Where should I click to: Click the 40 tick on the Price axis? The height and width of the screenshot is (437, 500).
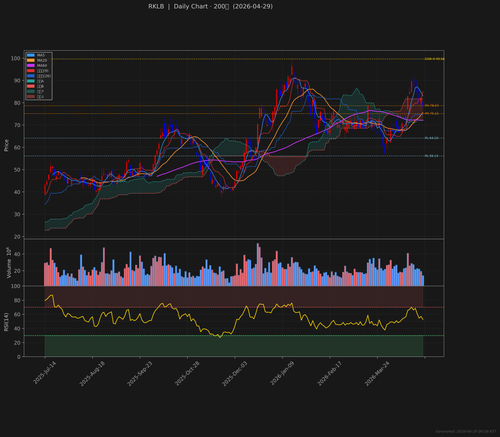coord(17,192)
